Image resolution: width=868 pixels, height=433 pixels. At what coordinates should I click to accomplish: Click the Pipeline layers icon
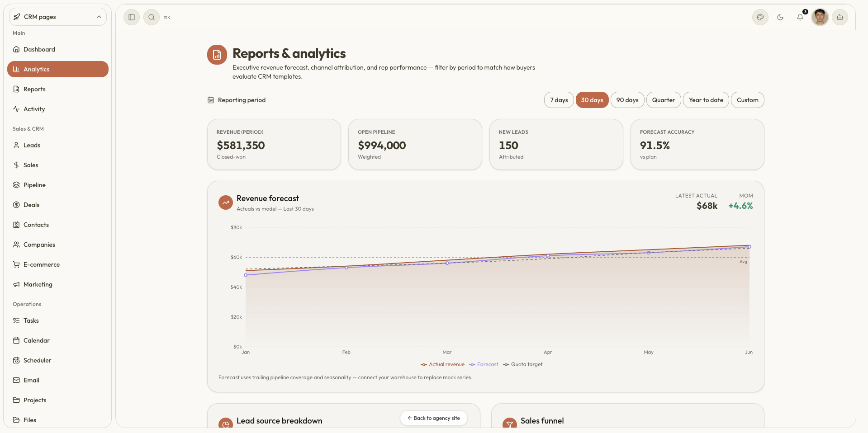pyautogui.click(x=16, y=185)
